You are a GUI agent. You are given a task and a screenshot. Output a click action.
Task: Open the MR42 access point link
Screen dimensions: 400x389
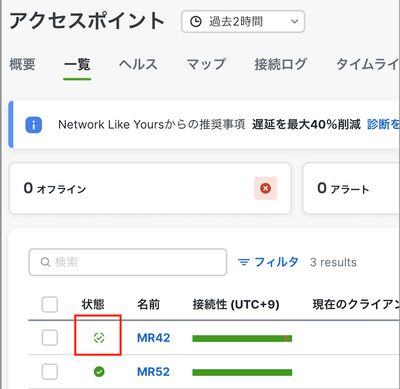[x=154, y=338]
